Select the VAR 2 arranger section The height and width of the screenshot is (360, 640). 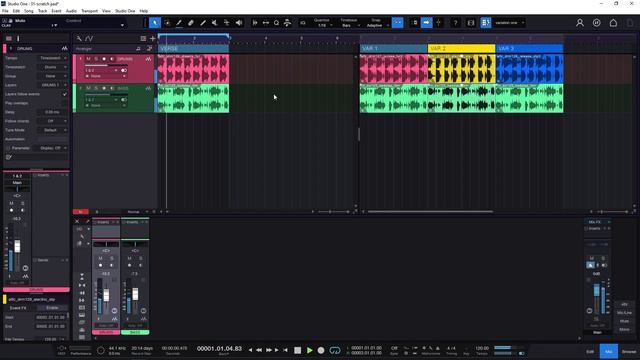coord(462,49)
